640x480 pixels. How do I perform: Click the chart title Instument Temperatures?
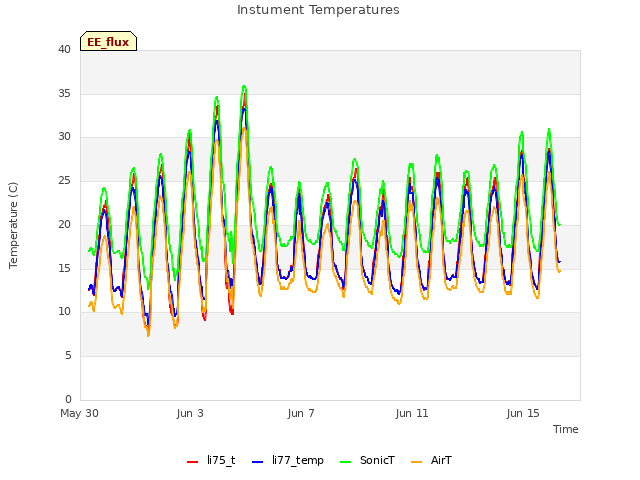point(318,9)
